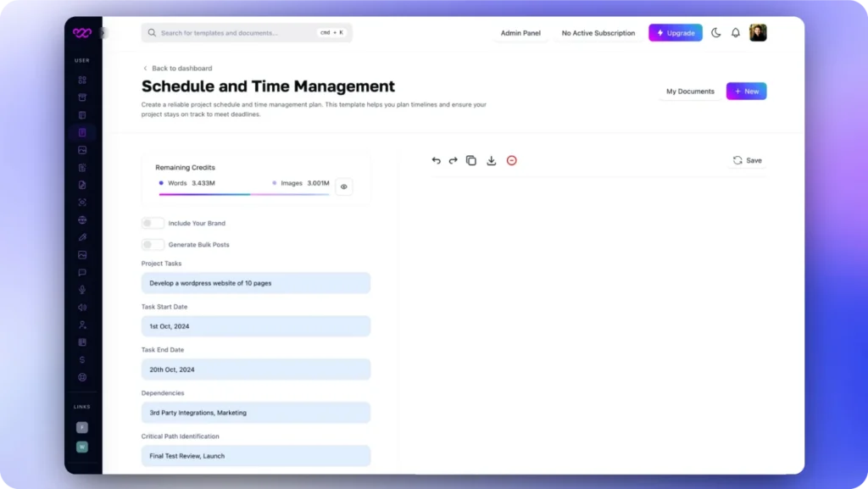Open the user profile avatar
Screen dimensions: 868x489
point(758,33)
